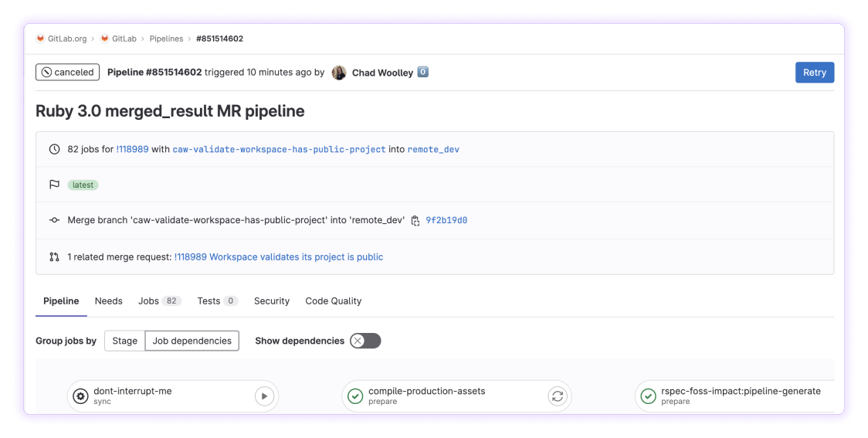This screenshot has height=438, width=868.
Task: Click the passed status icon of rspec-foss-impact:pipeline-generate
Action: [648, 396]
